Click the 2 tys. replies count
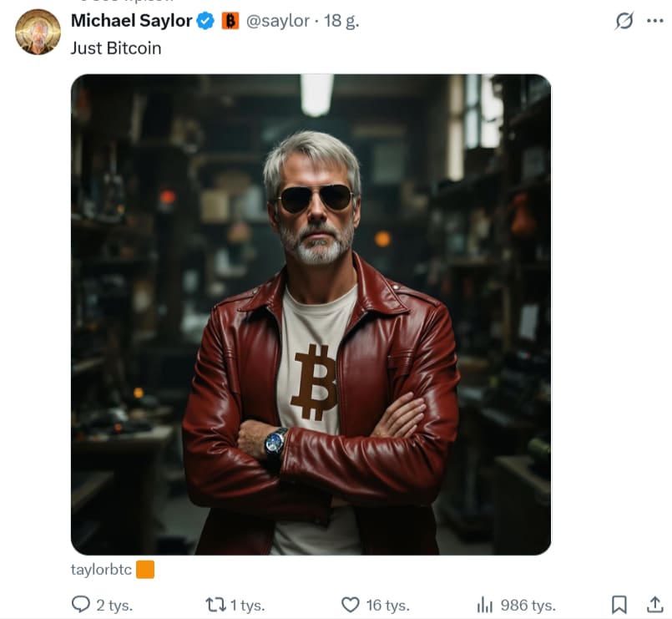This screenshot has width=672, height=619. [x=114, y=605]
